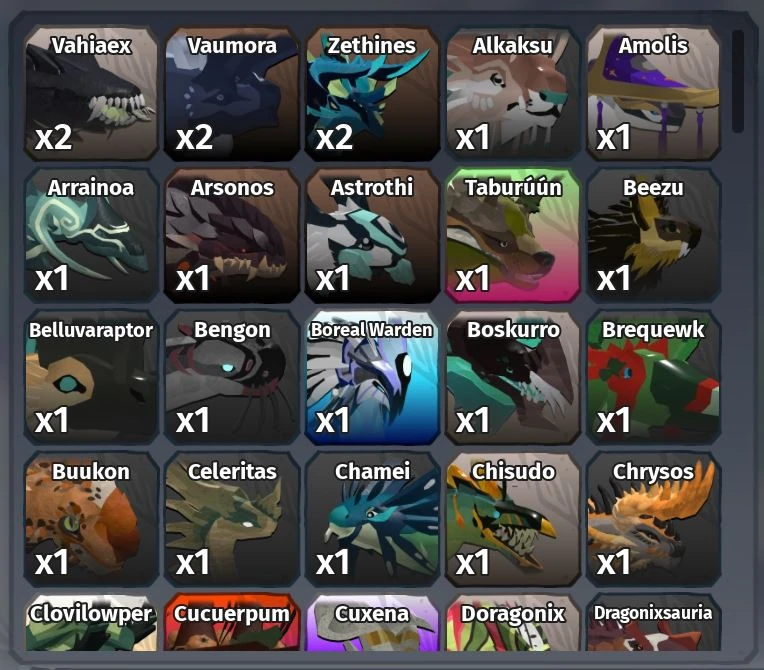Select the Brequewk creature tile
Image resolution: width=764 pixels, height=670 pixels.
(653, 378)
